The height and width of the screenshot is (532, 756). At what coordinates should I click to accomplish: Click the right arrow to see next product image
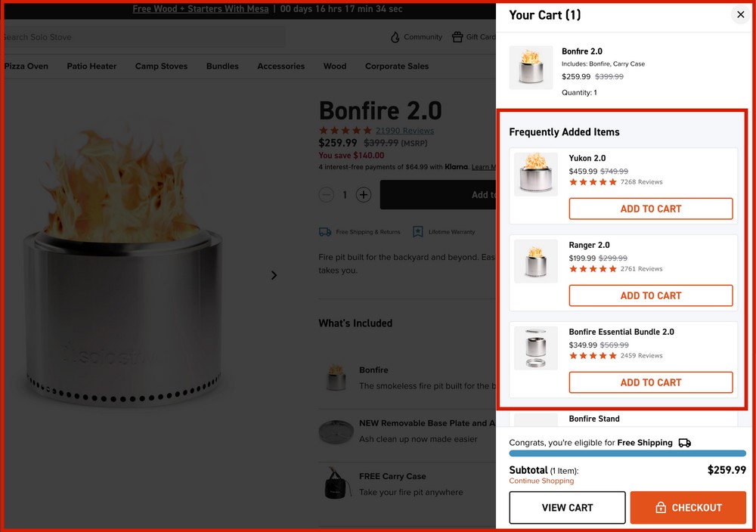(274, 275)
